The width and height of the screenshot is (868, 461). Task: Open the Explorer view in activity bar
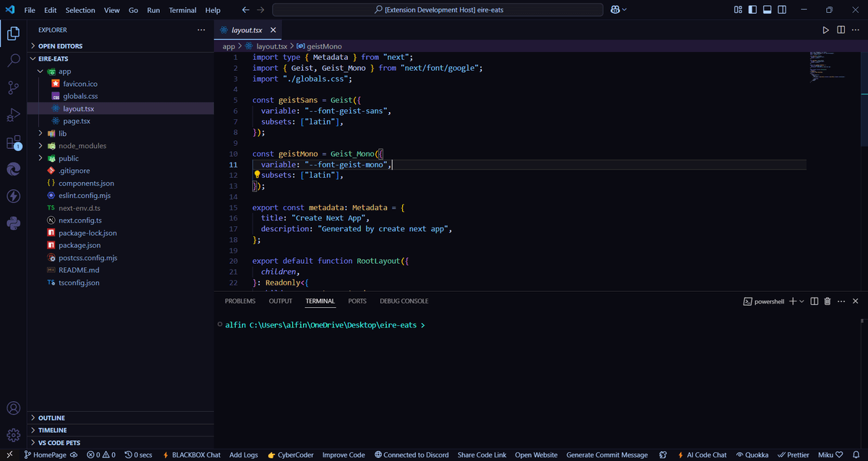click(x=13, y=33)
